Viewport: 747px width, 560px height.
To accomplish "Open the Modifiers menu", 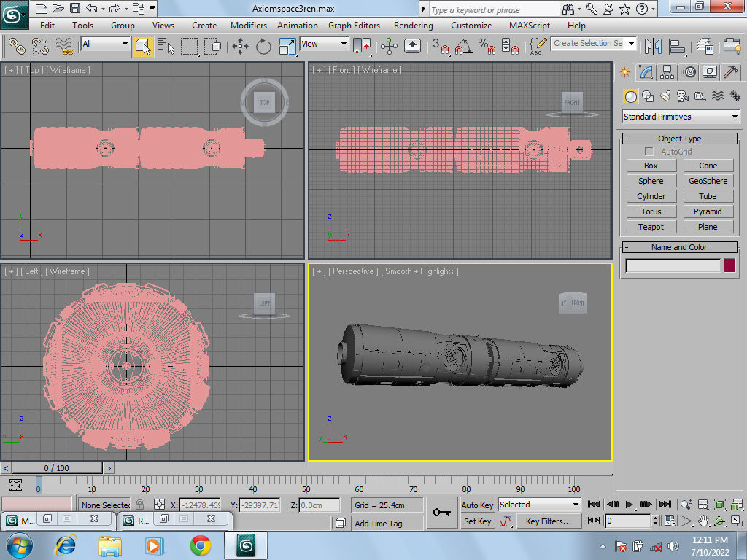I will (248, 26).
